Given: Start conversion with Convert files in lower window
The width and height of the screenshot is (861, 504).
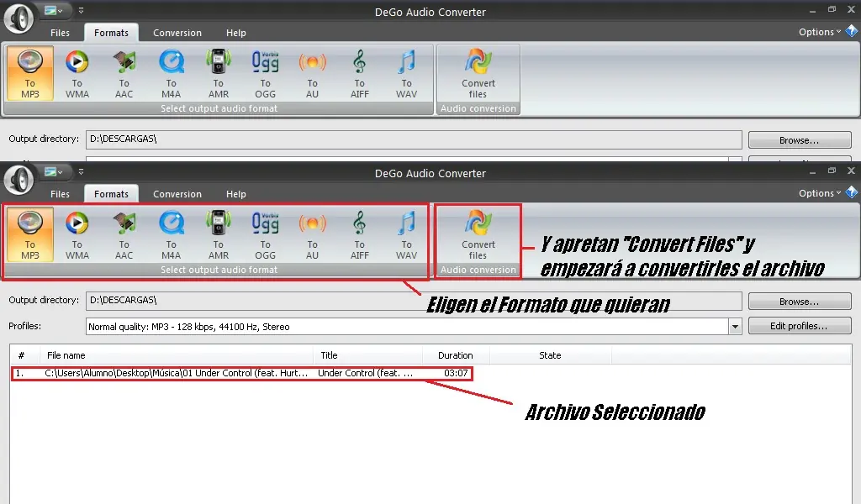Looking at the screenshot, I should tap(478, 234).
